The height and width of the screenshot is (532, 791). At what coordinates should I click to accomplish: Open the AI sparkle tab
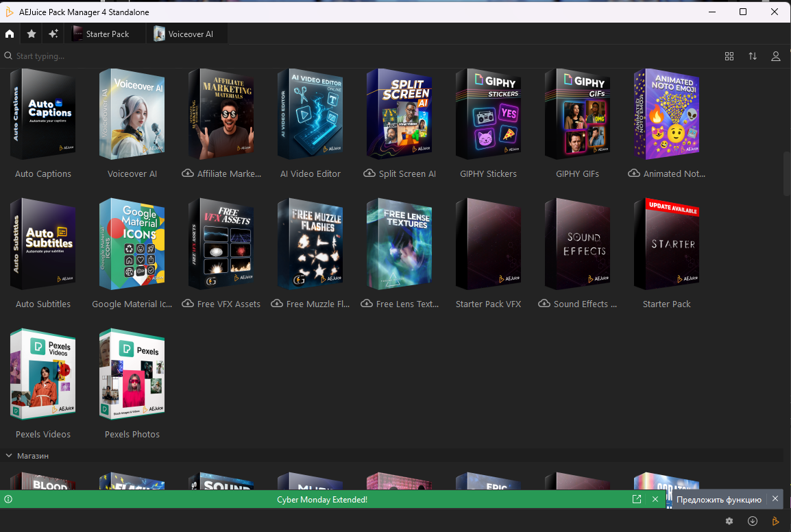(x=53, y=34)
